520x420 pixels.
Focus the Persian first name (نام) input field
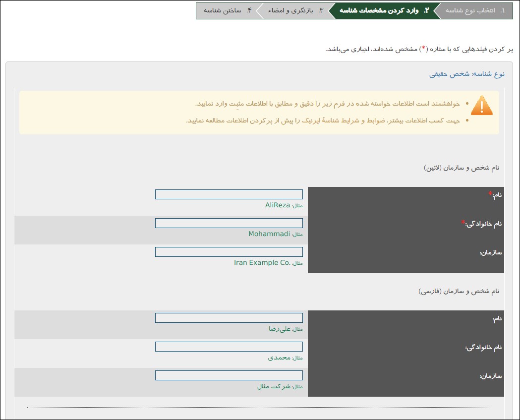pyautogui.click(x=229, y=318)
